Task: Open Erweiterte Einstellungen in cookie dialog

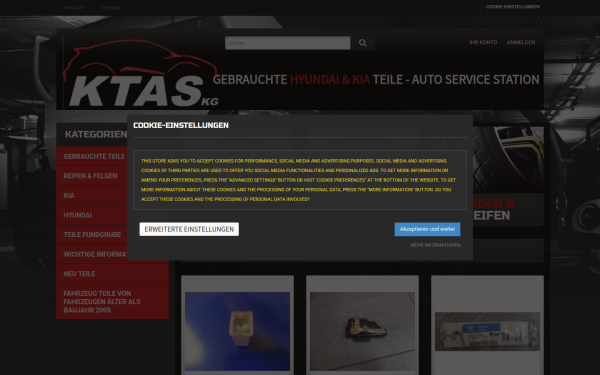Action: tap(189, 229)
